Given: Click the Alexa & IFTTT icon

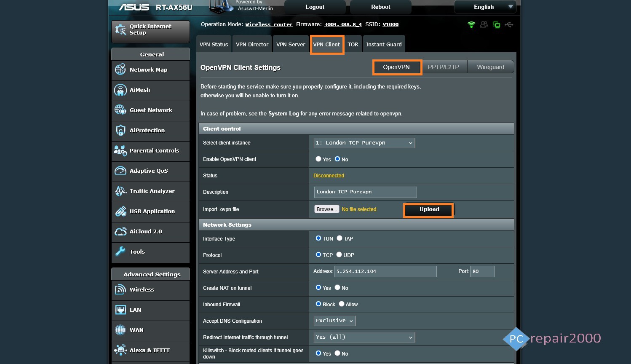Looking at the screenshot, I should coord(120,350).
